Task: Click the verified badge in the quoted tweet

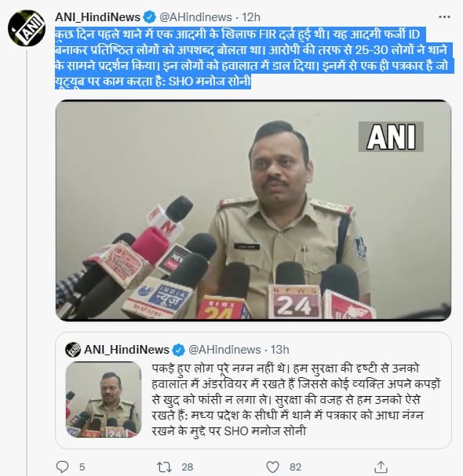Action: point(179,350)
